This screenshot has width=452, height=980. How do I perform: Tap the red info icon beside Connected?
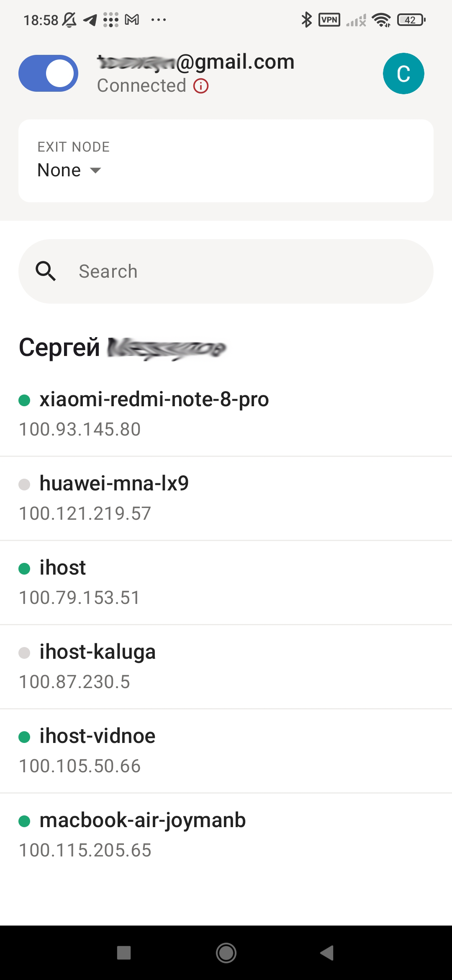pos(201,86)
